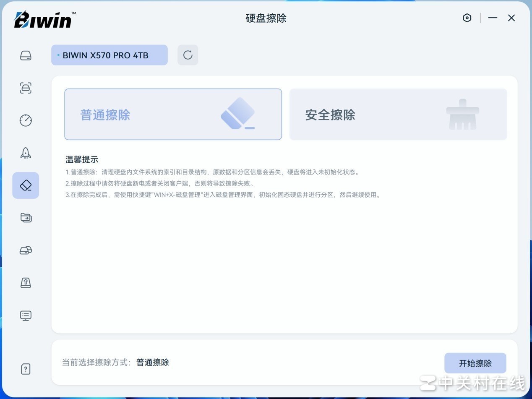Click the Biwin logo

coord(45,19)
